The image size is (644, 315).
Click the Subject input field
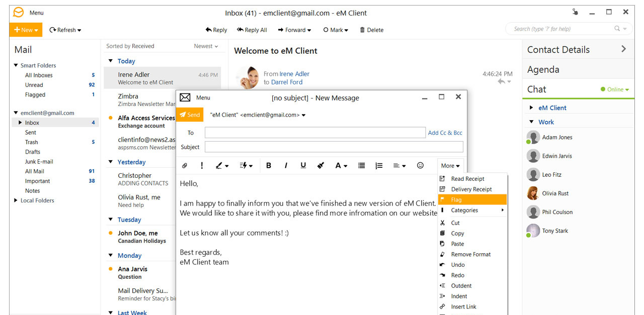pyautogui.click(x=334, y=147)
